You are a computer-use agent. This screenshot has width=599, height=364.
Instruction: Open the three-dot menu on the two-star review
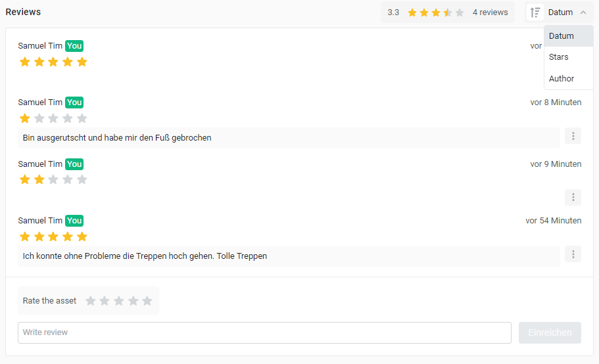tap(573, 197)
